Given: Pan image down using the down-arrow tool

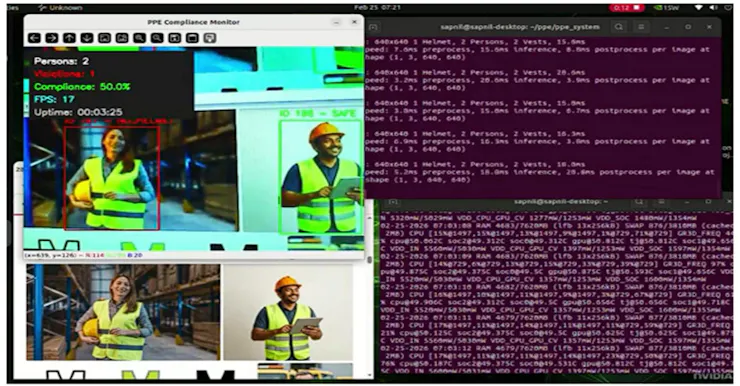Looking at the screenshot, I should pyautogui.click(x=87, y=38).
